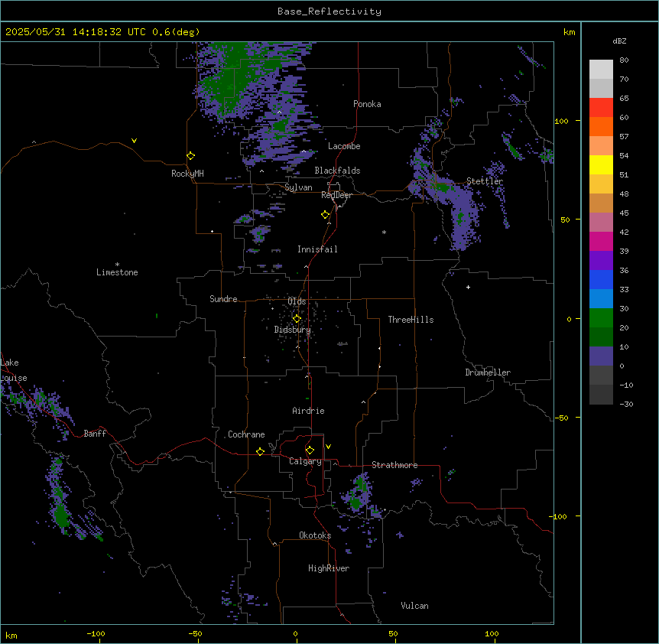The width and height of the screenshot is (659, 644).
Task: Click the Ponoka city label
Action: click(x=367, y=104)
